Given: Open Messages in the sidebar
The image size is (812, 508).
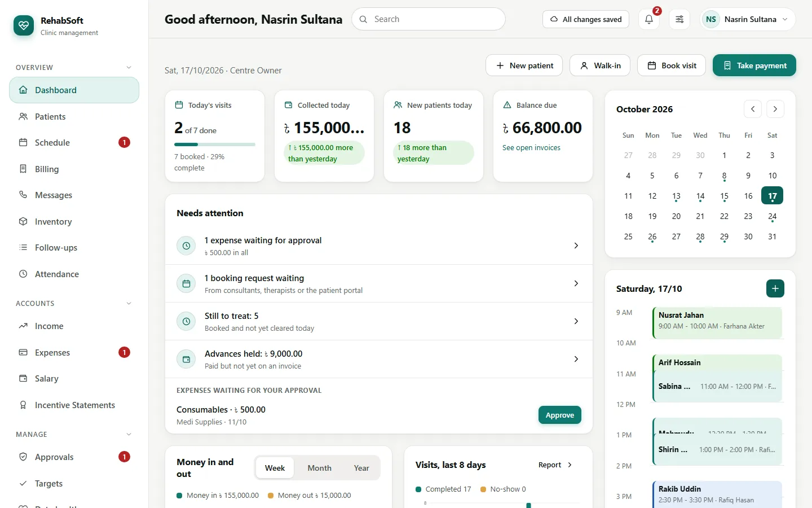Looking at the screenshot, I should 74,195.
